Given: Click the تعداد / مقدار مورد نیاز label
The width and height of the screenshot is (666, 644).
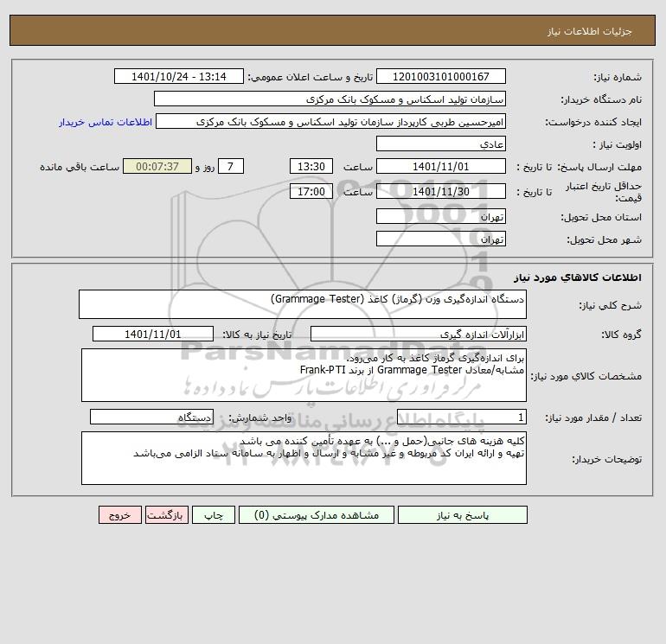Looking at the screenshot, I should click(593, 418).
